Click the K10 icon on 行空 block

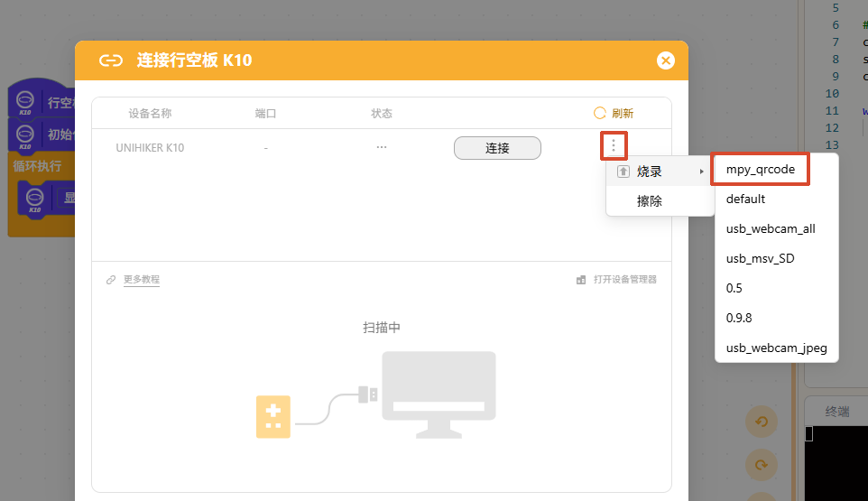coord(25,103)
